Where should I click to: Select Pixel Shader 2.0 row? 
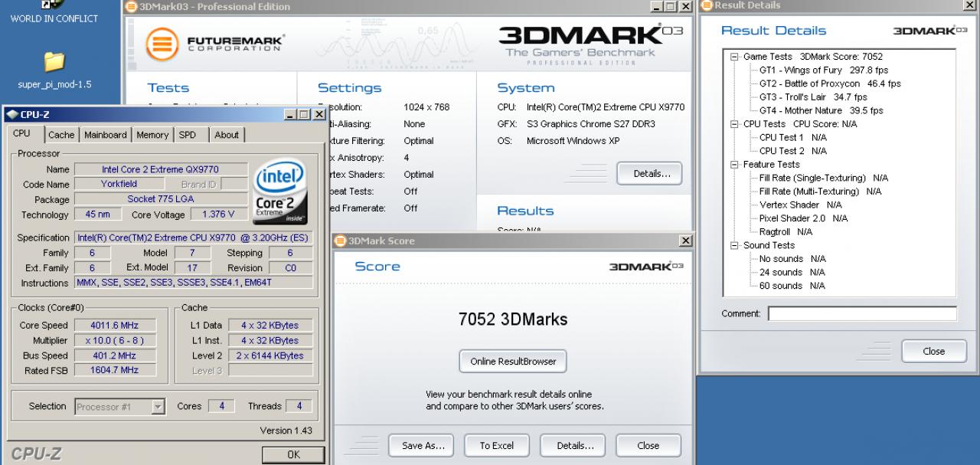pyautogui.click(x=804, y=218)
